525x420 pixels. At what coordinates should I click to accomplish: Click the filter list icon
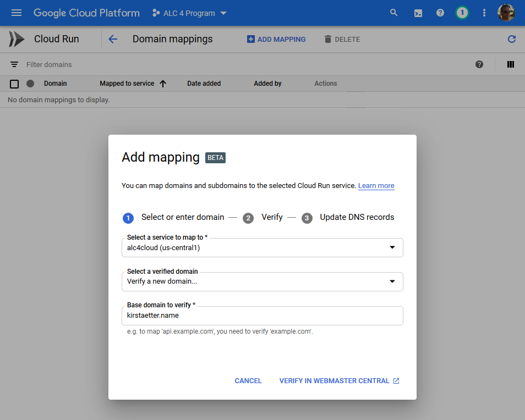[14, 64]
